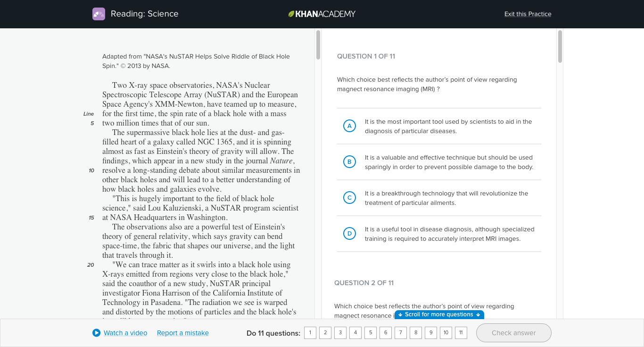Image resolution: width=644 pixels, height=347 pixels.
Task: Select answer choice A radio button
Action: point(349,126)
